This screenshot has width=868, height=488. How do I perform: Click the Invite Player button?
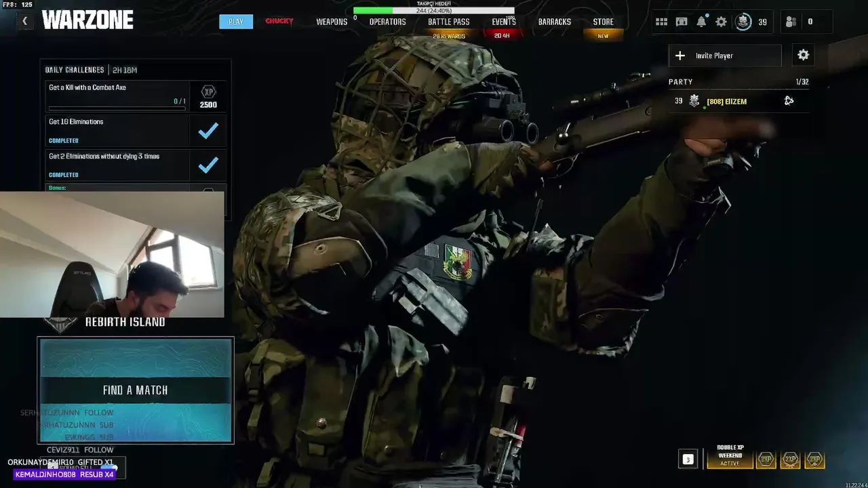pyautogui.click(x=725, y=56)
